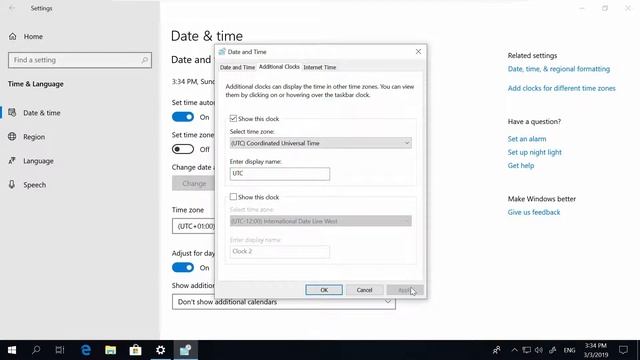Click the Find a setting search box
640x360 pixels.
pyautogui.click(x=80, y=60)
